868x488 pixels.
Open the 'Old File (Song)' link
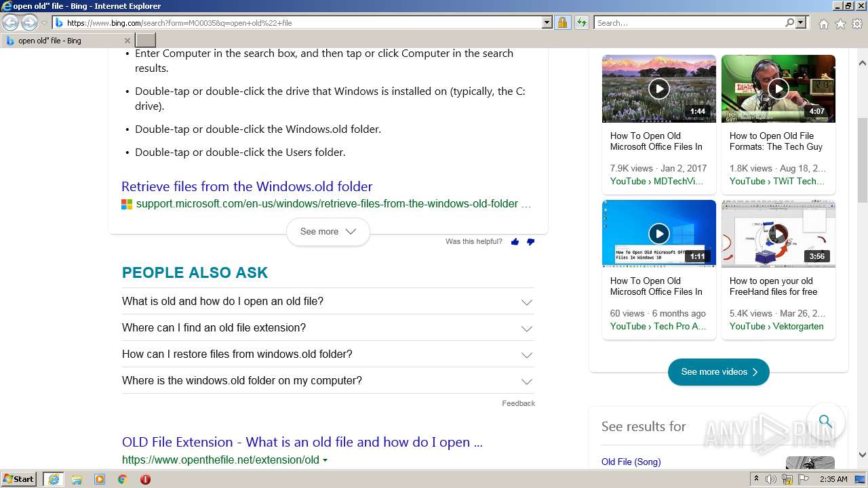tap(631, 462)
